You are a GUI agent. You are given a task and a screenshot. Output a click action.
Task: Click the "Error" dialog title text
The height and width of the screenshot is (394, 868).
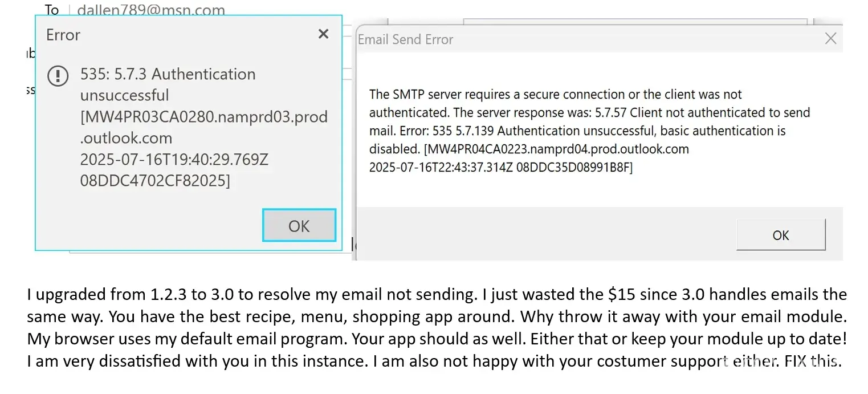(63, 35)
